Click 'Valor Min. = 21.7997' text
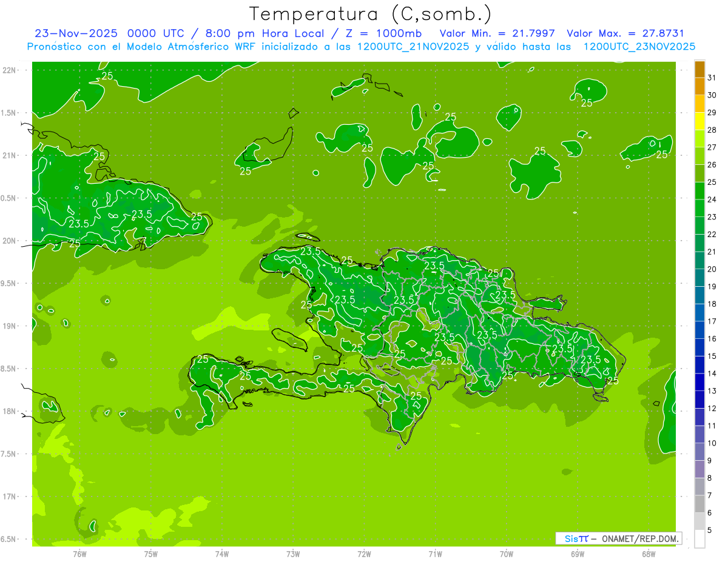 click(499, 33)
